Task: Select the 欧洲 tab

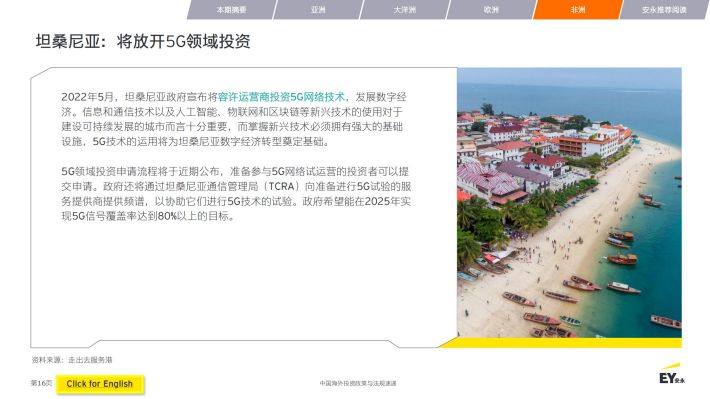Action: pos(491,10)
